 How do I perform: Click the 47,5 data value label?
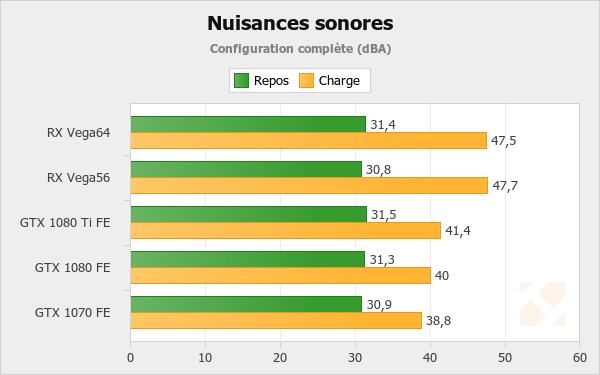[x=504, y=141]
